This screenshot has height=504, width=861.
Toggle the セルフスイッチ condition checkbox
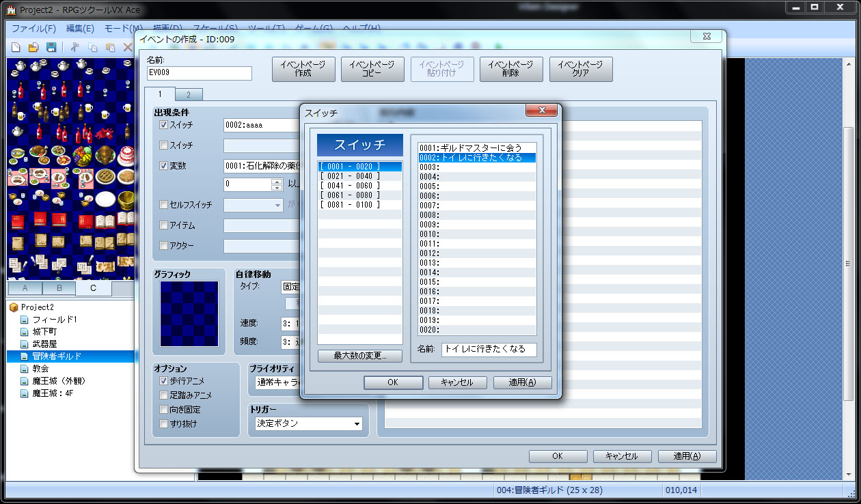tap(163, 204)
